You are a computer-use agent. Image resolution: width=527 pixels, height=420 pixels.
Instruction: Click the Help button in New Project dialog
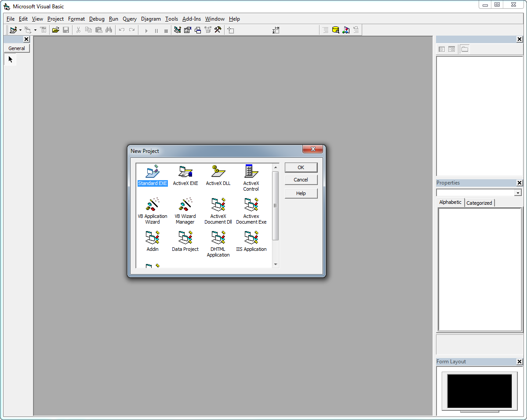click(301, 194)
